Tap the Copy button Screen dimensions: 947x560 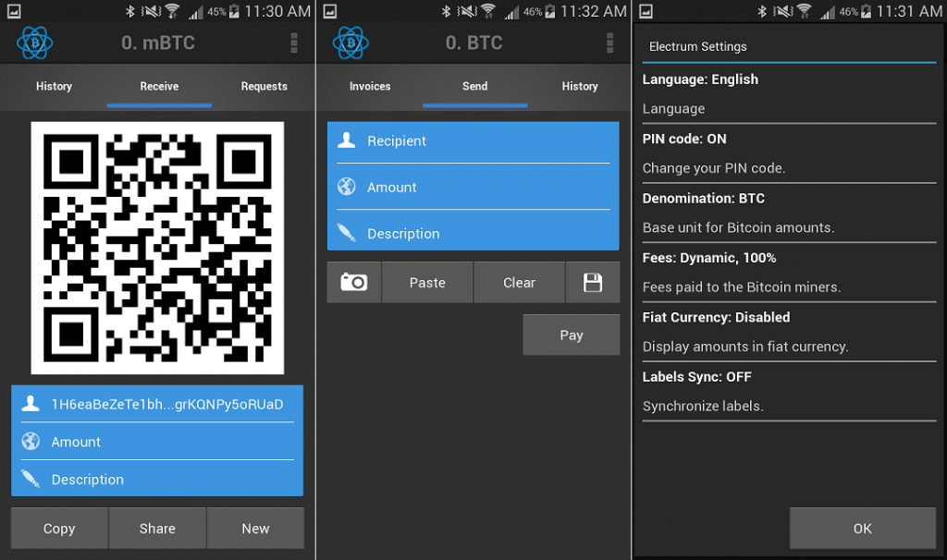coord(59,528)
